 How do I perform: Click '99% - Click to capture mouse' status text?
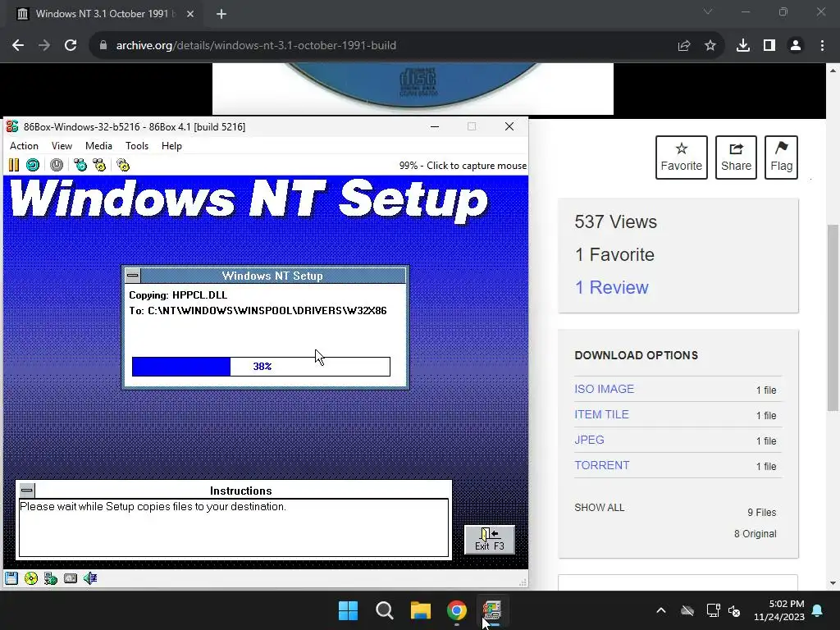(463, 166)
